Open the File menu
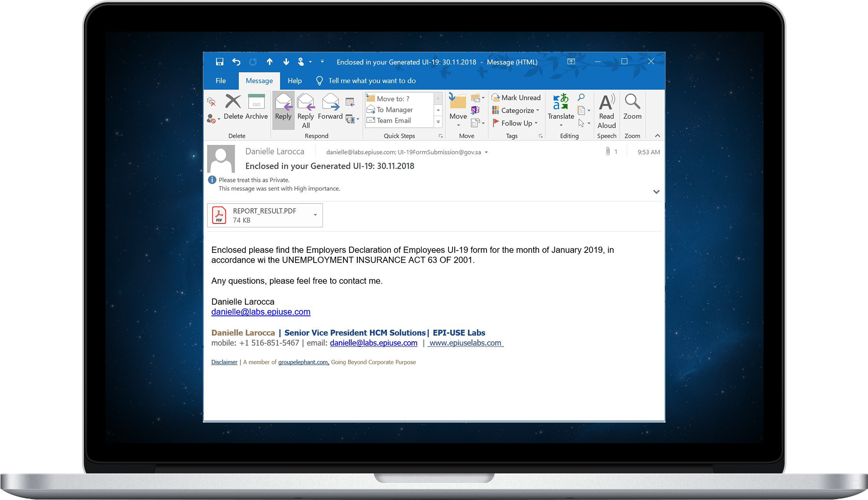The width and height of the screenshot is (868, 500). coord(221,80)
